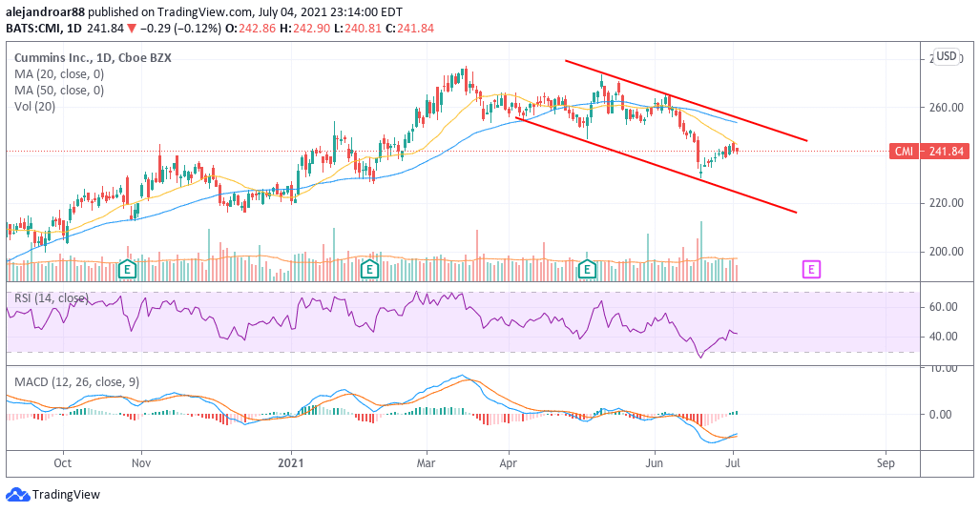The width and height of the screenshot is (980, 512).
Task: Click the earnings marker near February
Action: [370, 270]
